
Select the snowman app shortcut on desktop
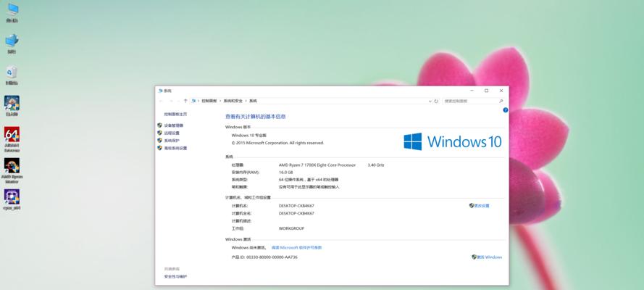pyautogui.click(x=12, y=105)
